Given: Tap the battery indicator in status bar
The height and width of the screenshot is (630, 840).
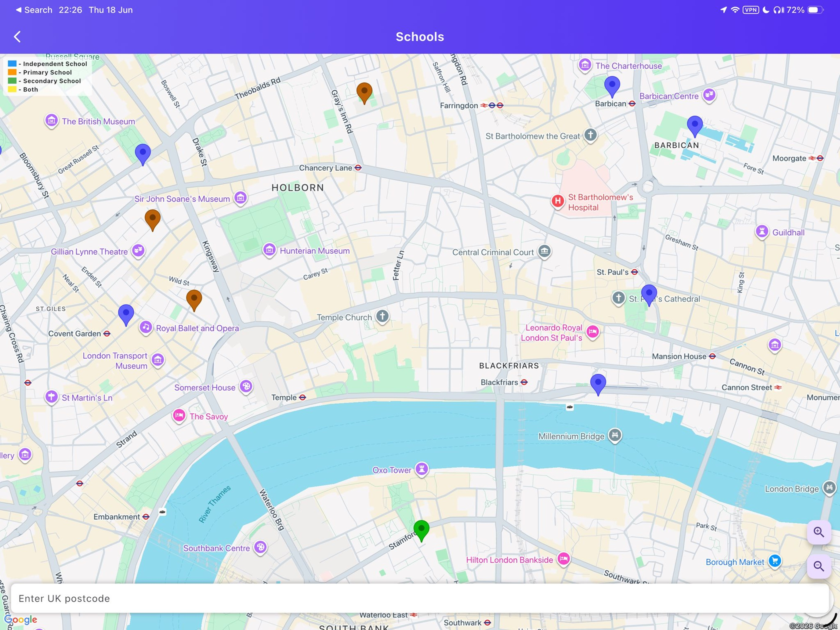Looking at the screenshot, I should point(815,10).
